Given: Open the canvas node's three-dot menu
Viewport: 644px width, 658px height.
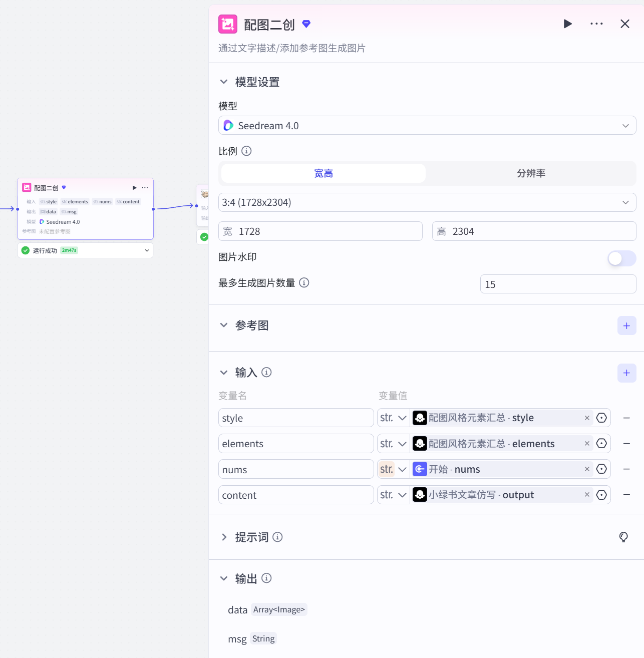Looking at the screenshot, I should 145,188.
